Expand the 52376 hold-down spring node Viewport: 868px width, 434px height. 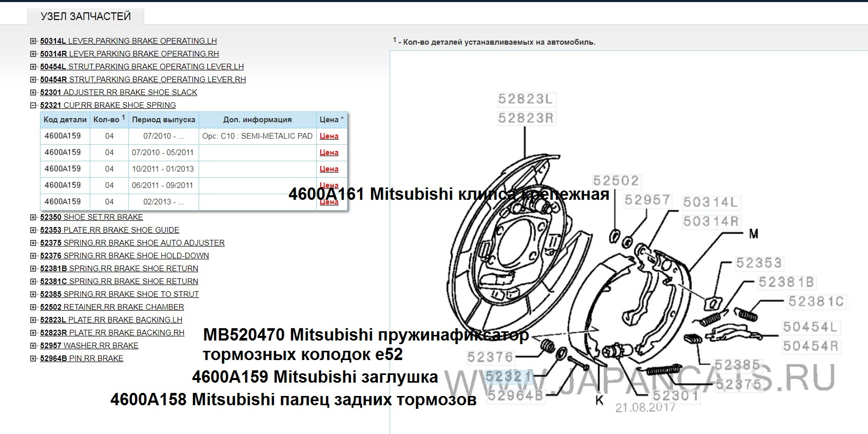33,256
